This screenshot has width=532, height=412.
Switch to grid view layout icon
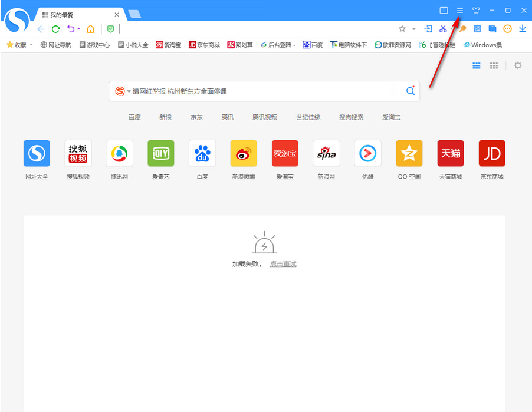494,65
